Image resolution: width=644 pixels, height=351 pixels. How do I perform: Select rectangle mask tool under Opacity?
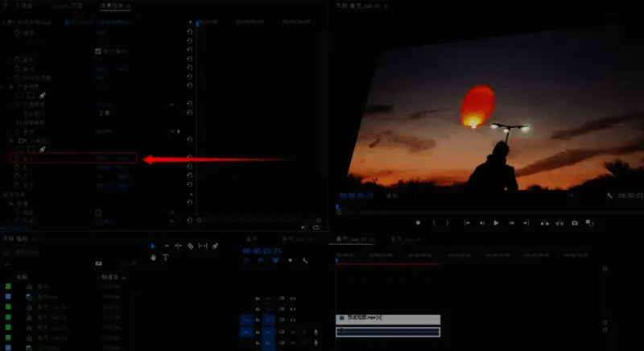pos(31,95)
